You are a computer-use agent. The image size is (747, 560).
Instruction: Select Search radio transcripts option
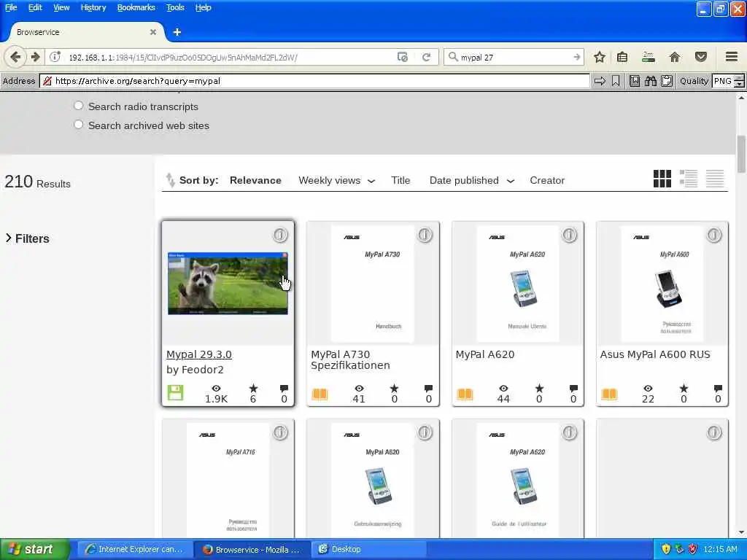(x=79, y=106)
